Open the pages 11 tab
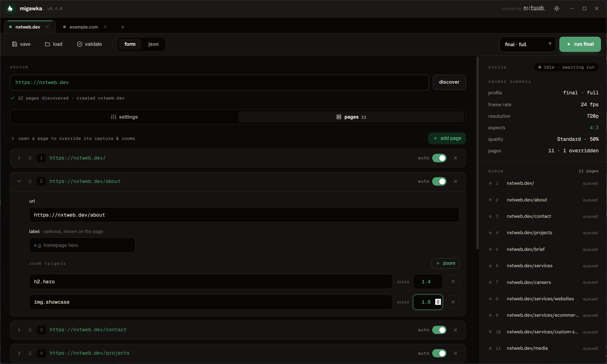607x364 pixels. (x=351, y=117)
